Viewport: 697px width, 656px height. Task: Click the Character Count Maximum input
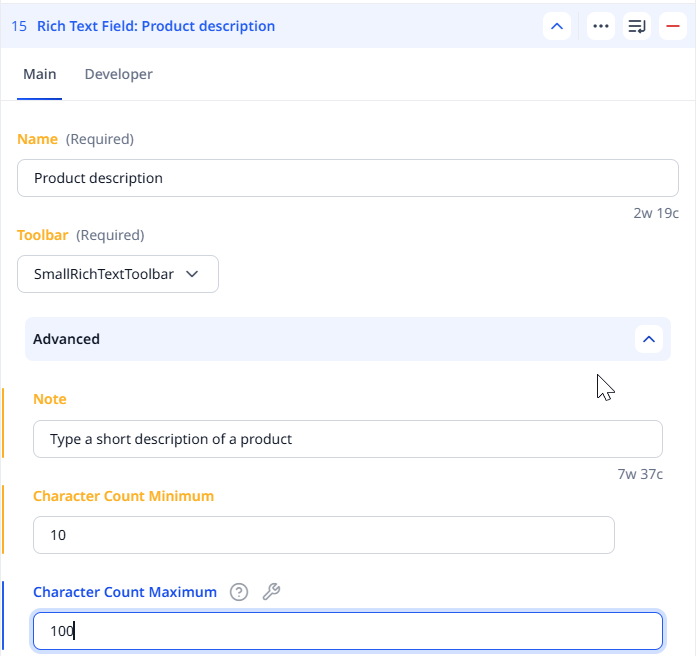(x=348, y=631)
